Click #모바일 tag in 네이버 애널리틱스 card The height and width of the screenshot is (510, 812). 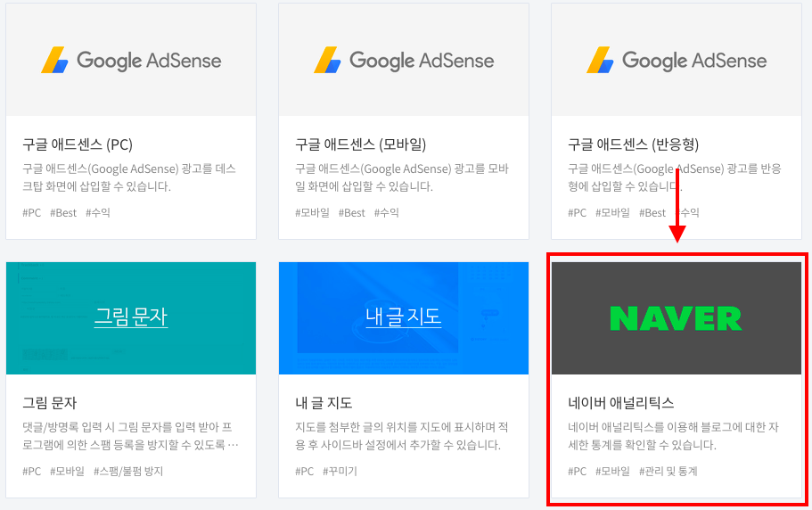[x=612, y=471]
